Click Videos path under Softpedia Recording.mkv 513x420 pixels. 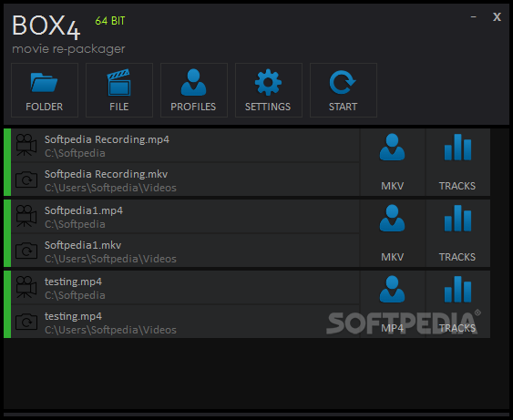110,188
